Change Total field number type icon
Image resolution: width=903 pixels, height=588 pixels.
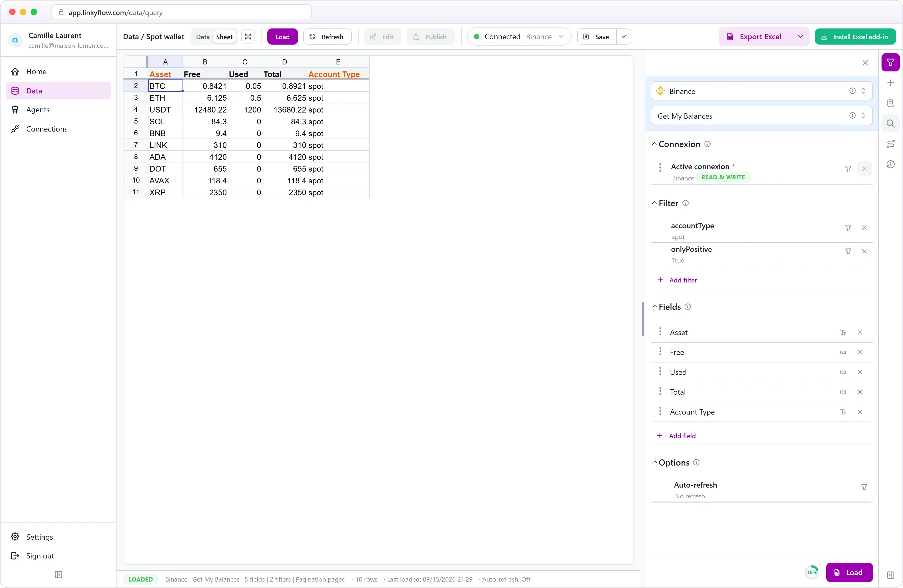(x=843, y=392)
